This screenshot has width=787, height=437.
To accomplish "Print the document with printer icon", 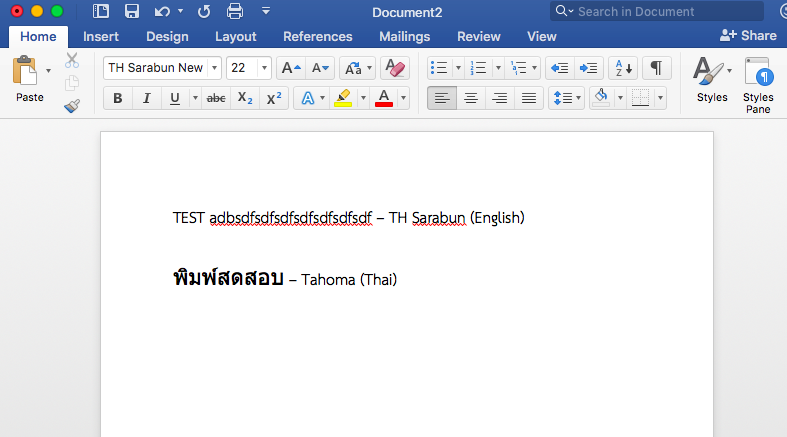I will click(x=235, y=11).
